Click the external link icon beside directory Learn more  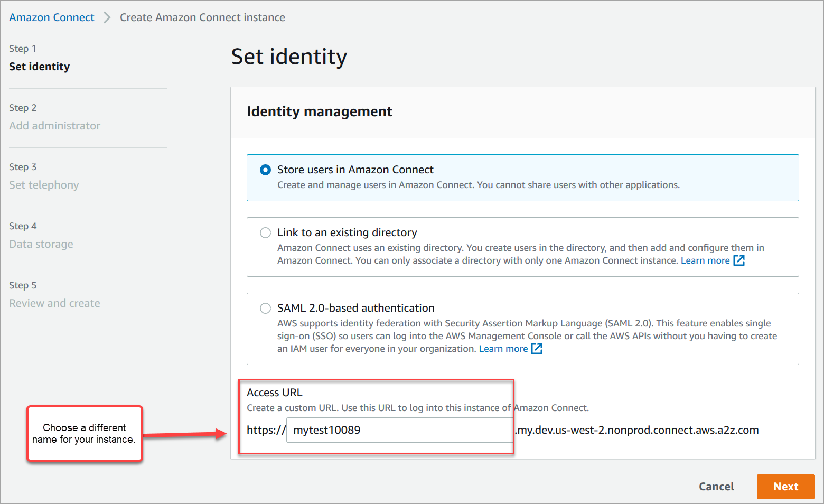739,260
